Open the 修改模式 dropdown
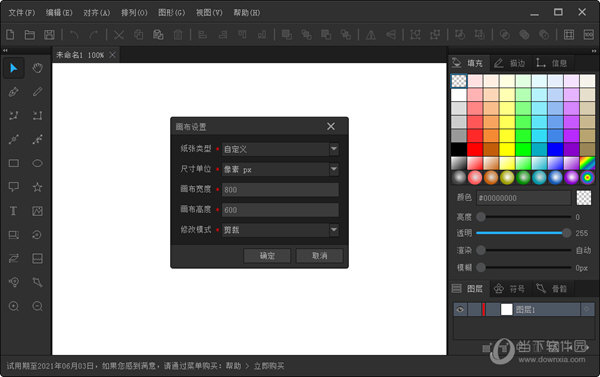This screenshot has height=377, width=600. click(334, 230)
